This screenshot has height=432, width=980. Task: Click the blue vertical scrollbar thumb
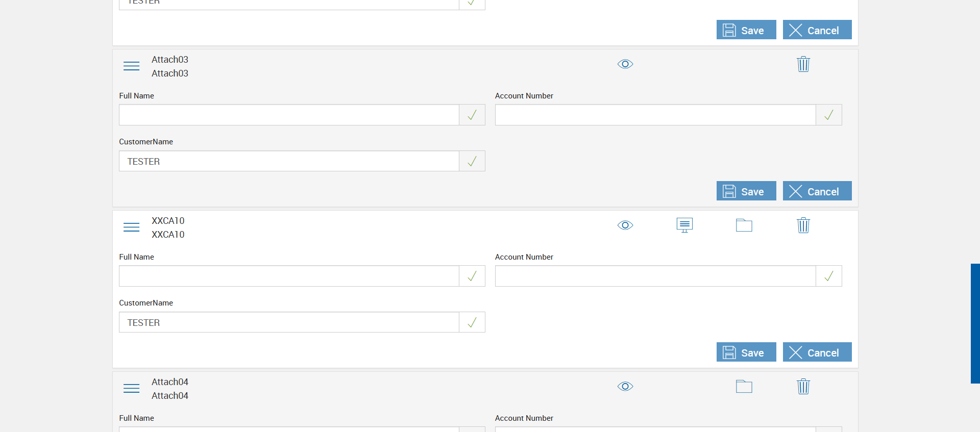click(975, 323)
